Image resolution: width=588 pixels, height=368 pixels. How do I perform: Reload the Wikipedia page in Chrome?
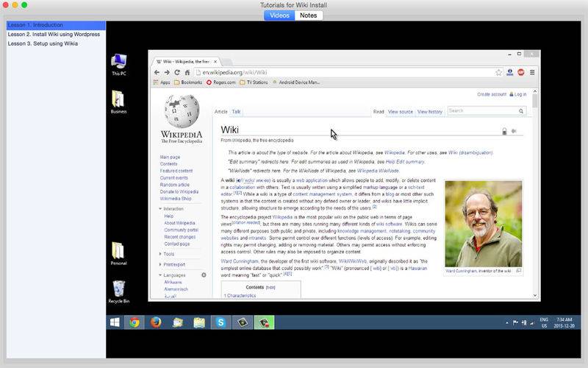pyautogui.click(x=177, y=72)
